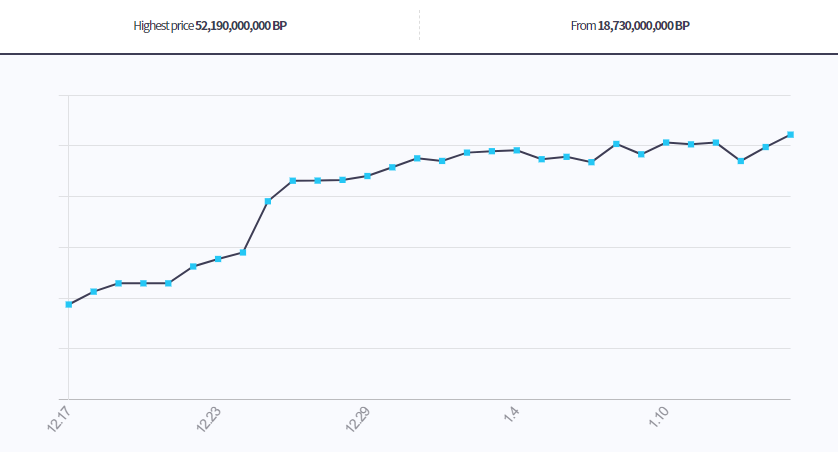Click the 1.4 x-axis date label
Viewport: 838px width, 452px height.
(510, 413)
